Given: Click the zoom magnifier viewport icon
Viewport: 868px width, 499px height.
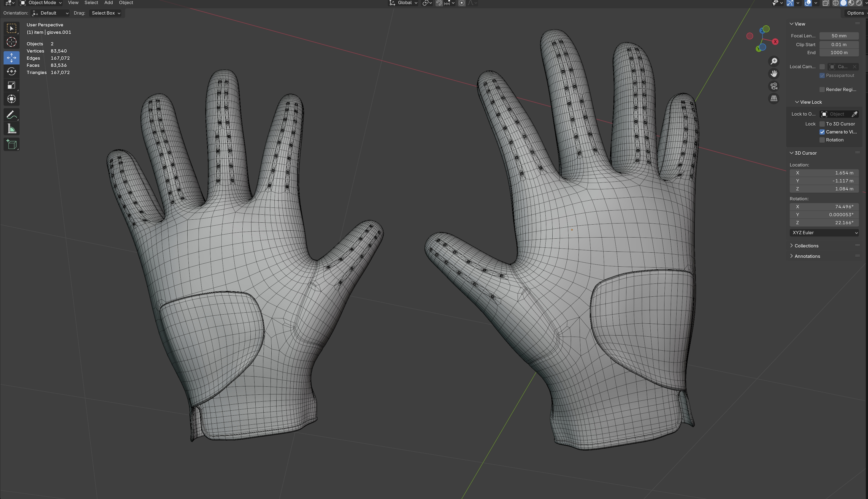Looking at the screenshot, I should [774, 61].
